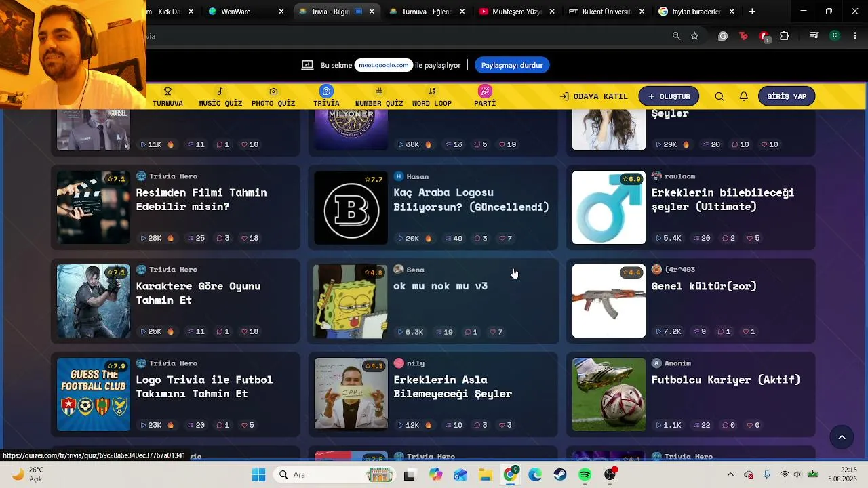Screen dimensions: 868x488
Task: Open Spotify from the taskbar
Action: tap(585, 474)
